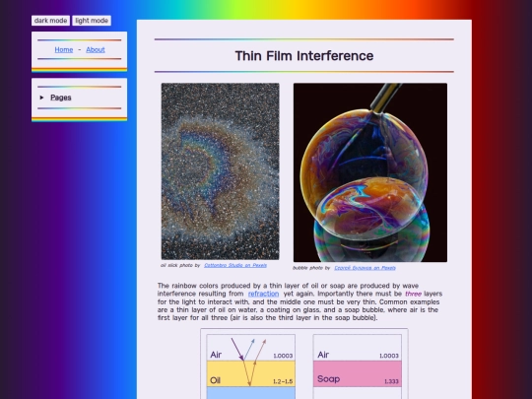Open the About link
The height and width of the screenshot is (399, 532).
(96, 49)
